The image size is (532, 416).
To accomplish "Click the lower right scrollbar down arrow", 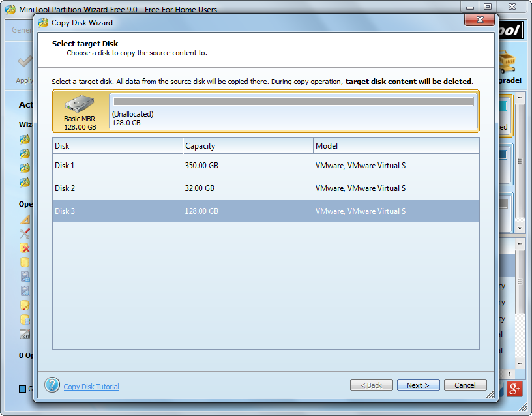I will point(520,364).
